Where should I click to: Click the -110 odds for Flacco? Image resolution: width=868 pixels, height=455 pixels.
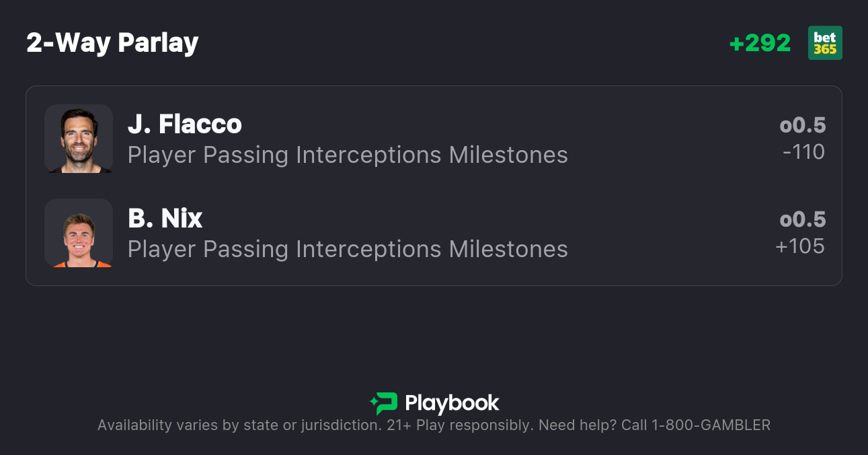[803, 152]
